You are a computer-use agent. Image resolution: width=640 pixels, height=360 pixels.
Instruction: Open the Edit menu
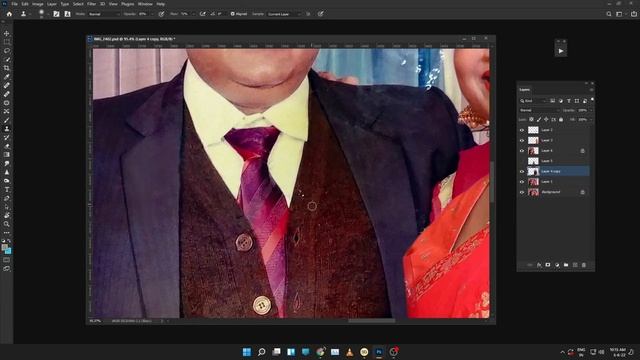point(25,4)
